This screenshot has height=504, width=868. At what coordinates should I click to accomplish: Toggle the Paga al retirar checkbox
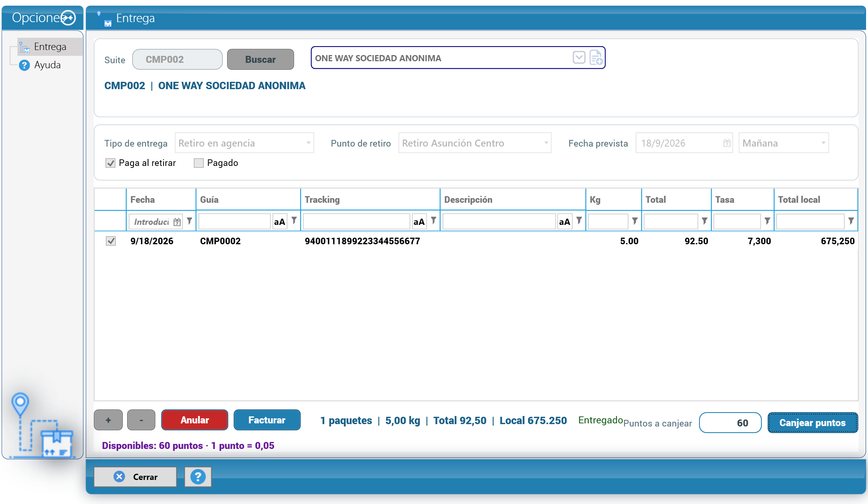[x=110, y=163]
